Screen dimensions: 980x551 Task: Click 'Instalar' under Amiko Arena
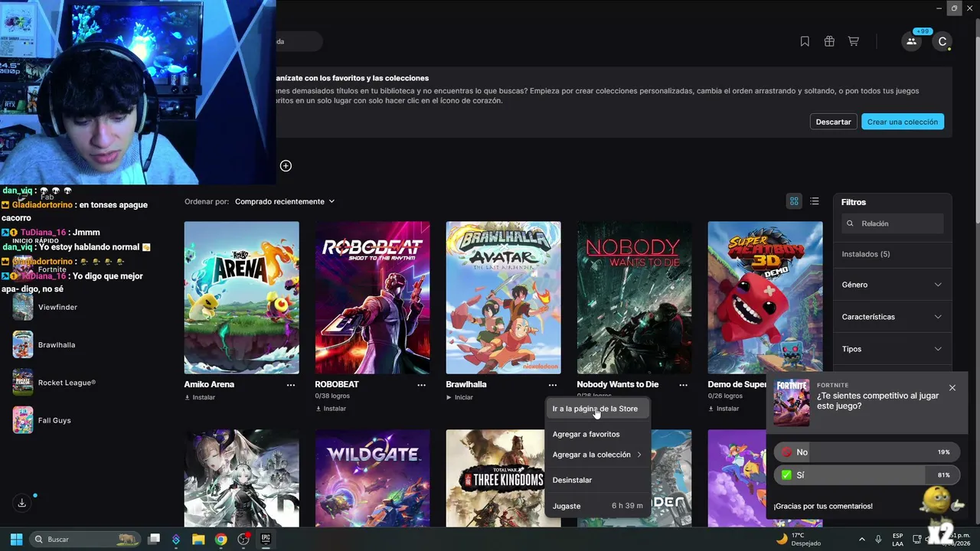(x=200, y=397)
